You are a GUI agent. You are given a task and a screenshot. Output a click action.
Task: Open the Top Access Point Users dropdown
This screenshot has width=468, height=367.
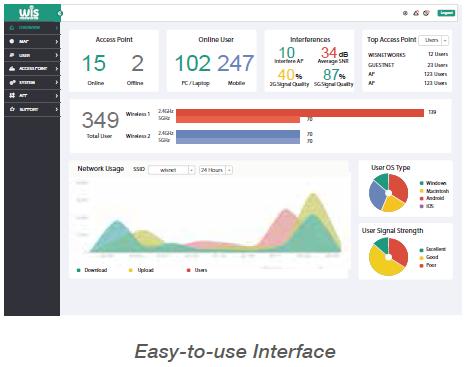(433, 40)
